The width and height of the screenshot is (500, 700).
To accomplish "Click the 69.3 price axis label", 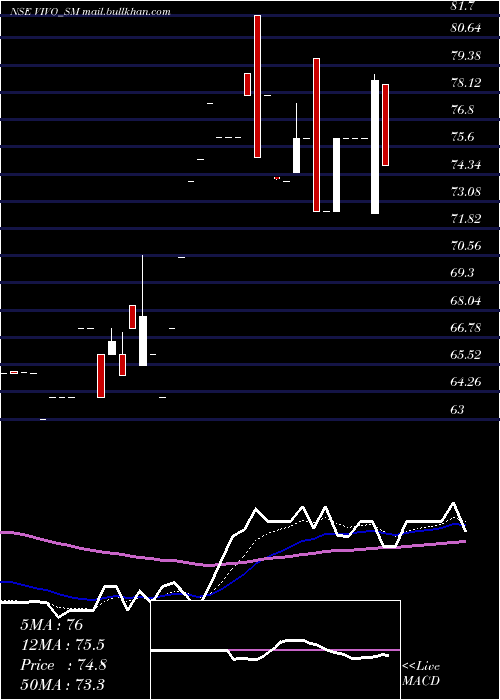I will coord(462,273).
